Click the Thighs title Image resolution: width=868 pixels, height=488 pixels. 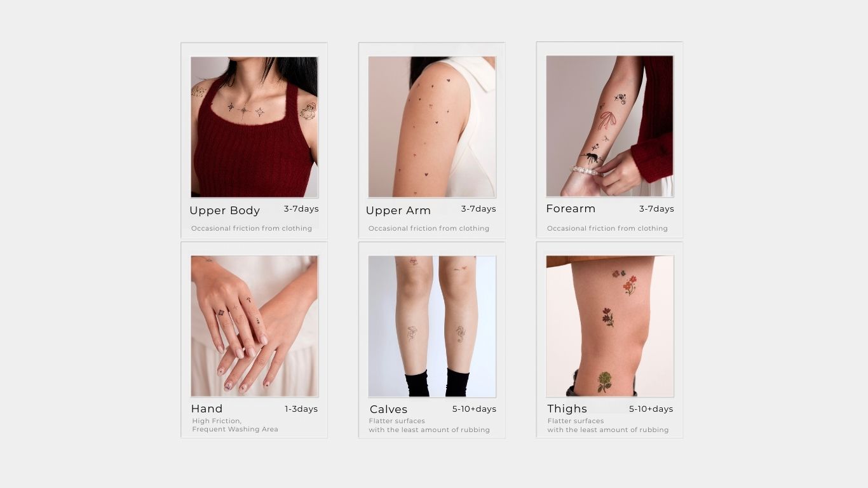(567, 409)
